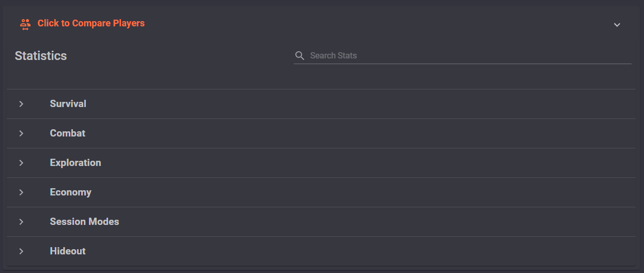Select the Survival category label
Viewport: 644px width, 273px height.
pyautogui.click(x=68, y=104)
